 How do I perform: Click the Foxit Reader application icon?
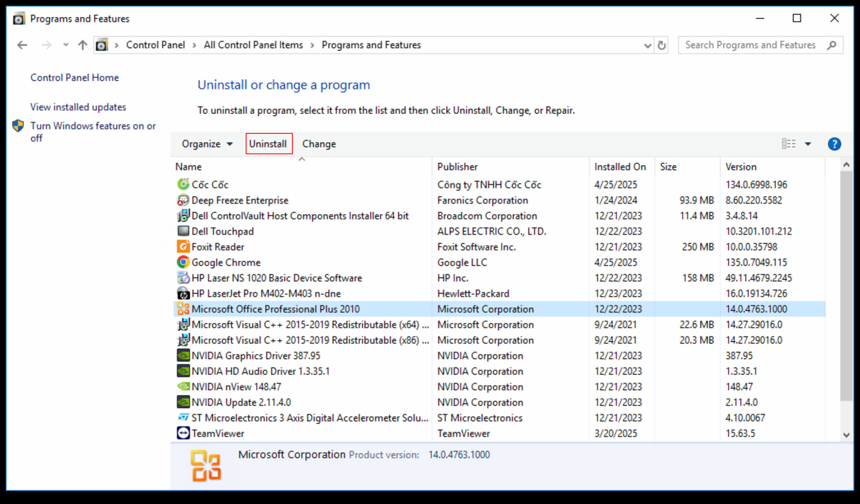(183, 246)
